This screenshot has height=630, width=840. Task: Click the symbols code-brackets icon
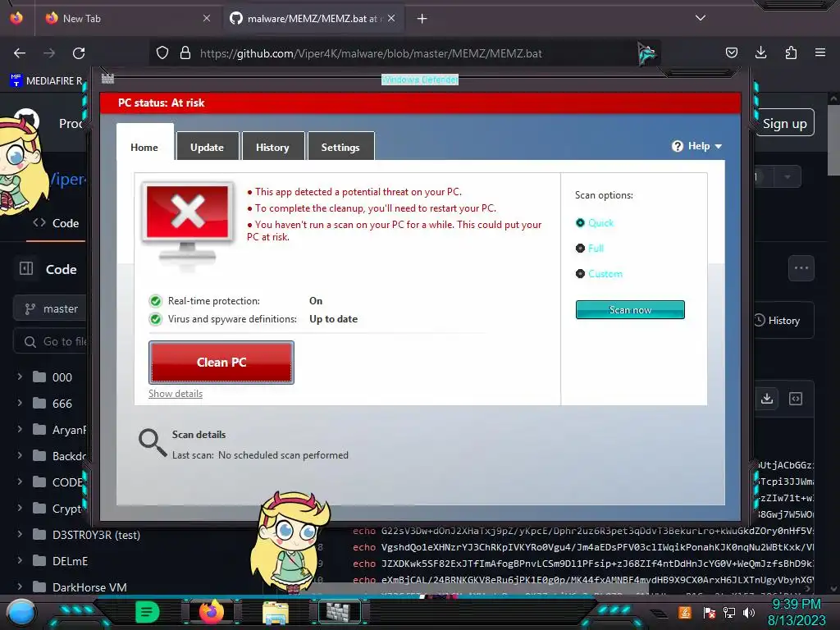point(796,399)
